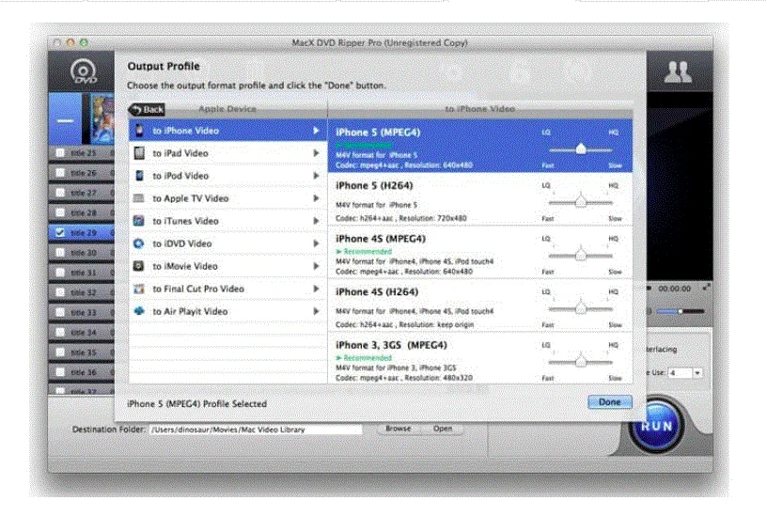Viewport: 767px width, 532px height.
Task: Select the title 36 row
Action: [81, 372]
